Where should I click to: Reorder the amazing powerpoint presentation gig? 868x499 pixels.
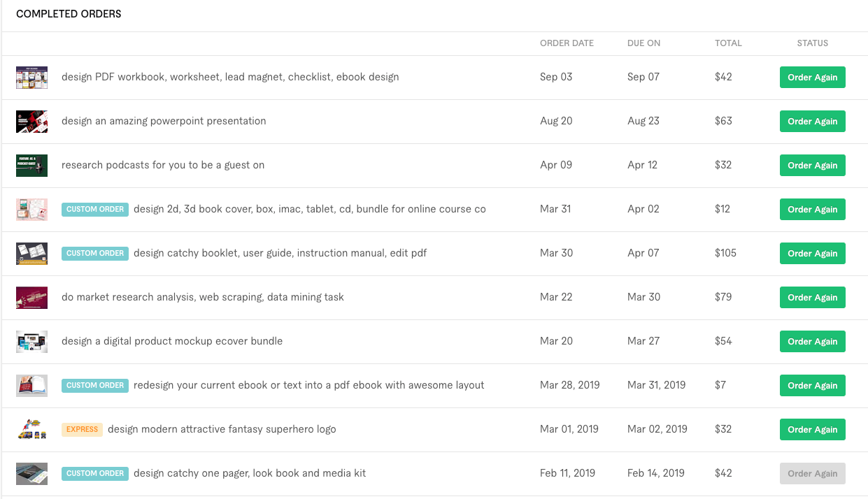click(x=812, y=122)
